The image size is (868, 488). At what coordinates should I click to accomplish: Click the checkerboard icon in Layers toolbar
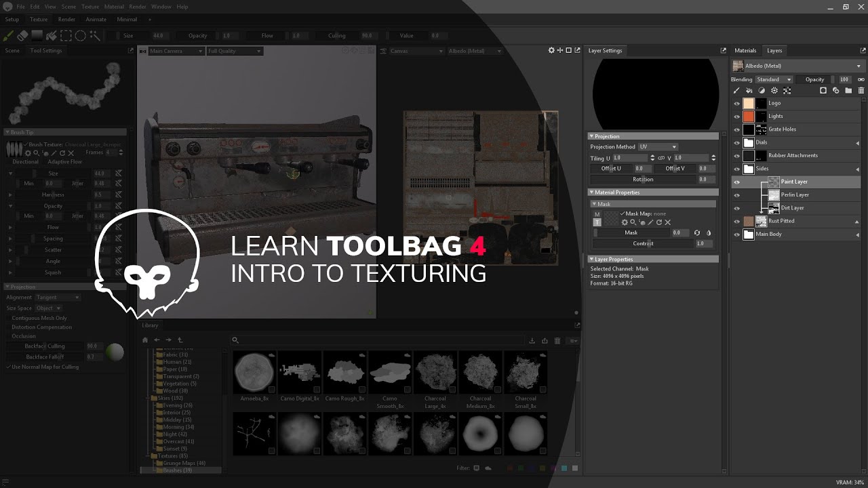coord(787,90)
